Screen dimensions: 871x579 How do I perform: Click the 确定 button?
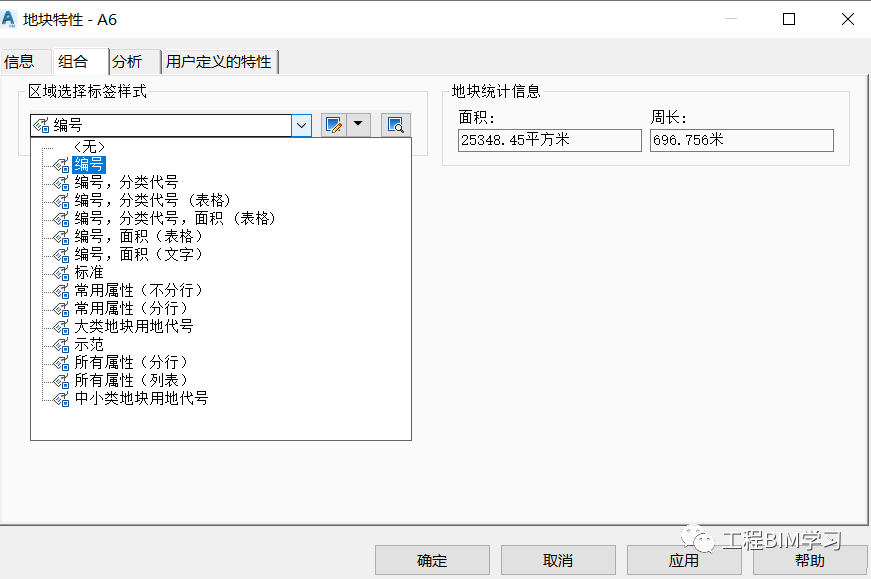click(432, 560)
